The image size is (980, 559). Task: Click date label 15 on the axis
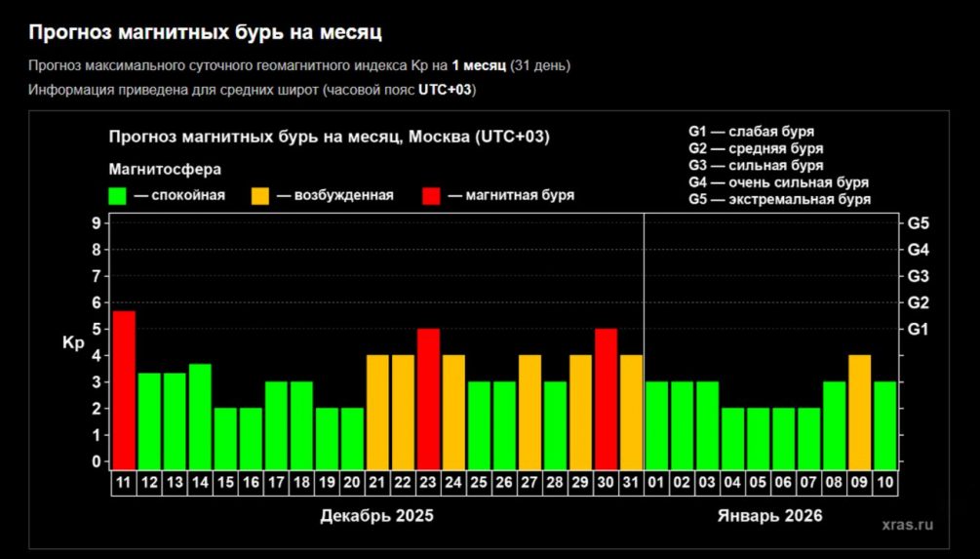pos(225,483)
